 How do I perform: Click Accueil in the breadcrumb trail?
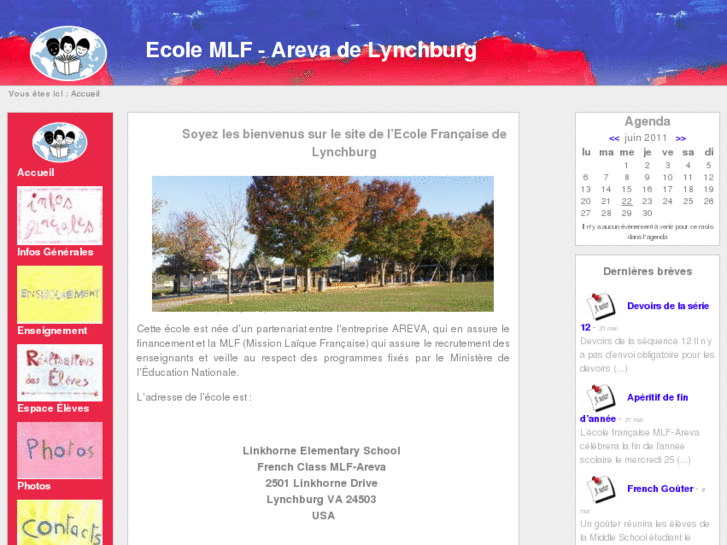point(85,94)
